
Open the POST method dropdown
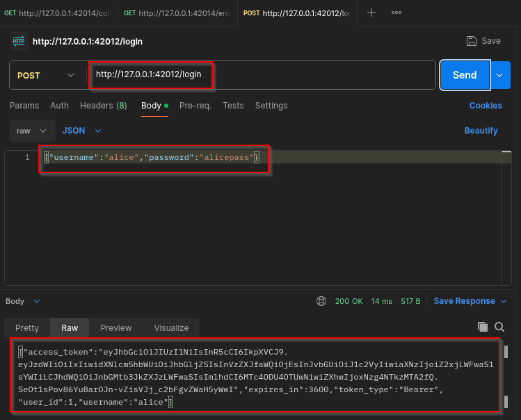(46, 75)
